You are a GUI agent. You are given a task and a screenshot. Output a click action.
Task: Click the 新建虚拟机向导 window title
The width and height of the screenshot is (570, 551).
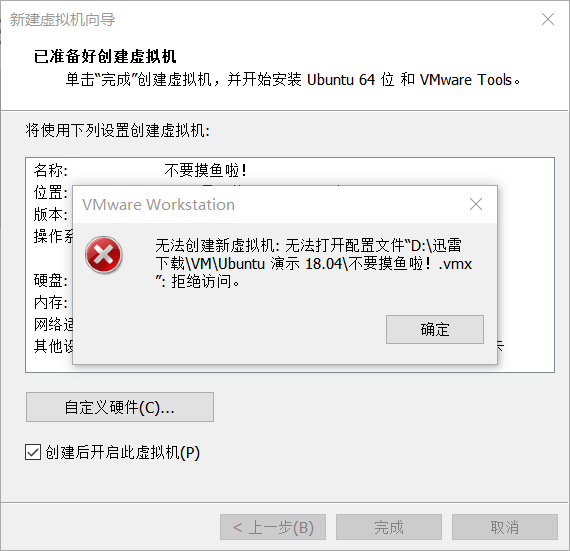click(x=63, y=20)
